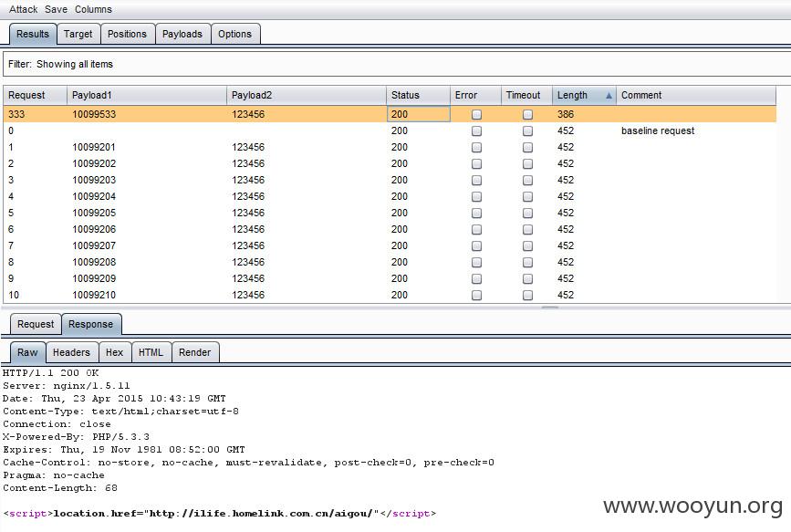Toggle Timeout checkbox for payload 10099210
The width and height of the screenshot is (791, 532).
point(527,295)
